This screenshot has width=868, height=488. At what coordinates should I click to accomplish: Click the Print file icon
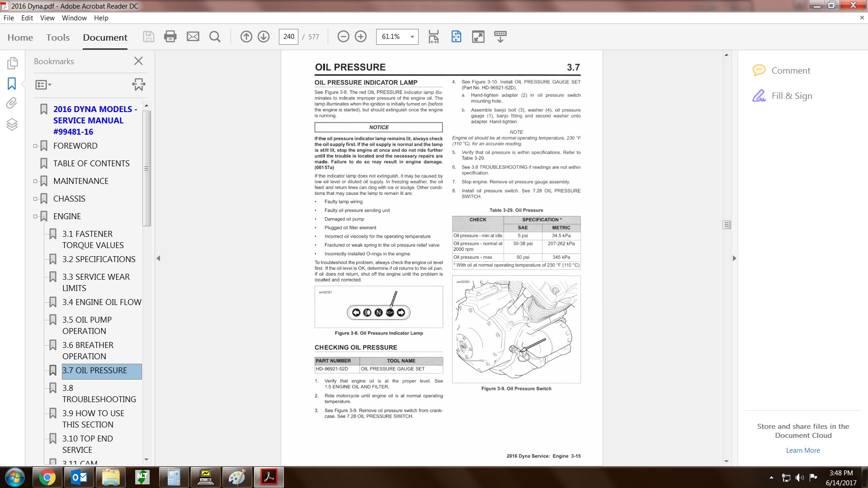(170, 37)
